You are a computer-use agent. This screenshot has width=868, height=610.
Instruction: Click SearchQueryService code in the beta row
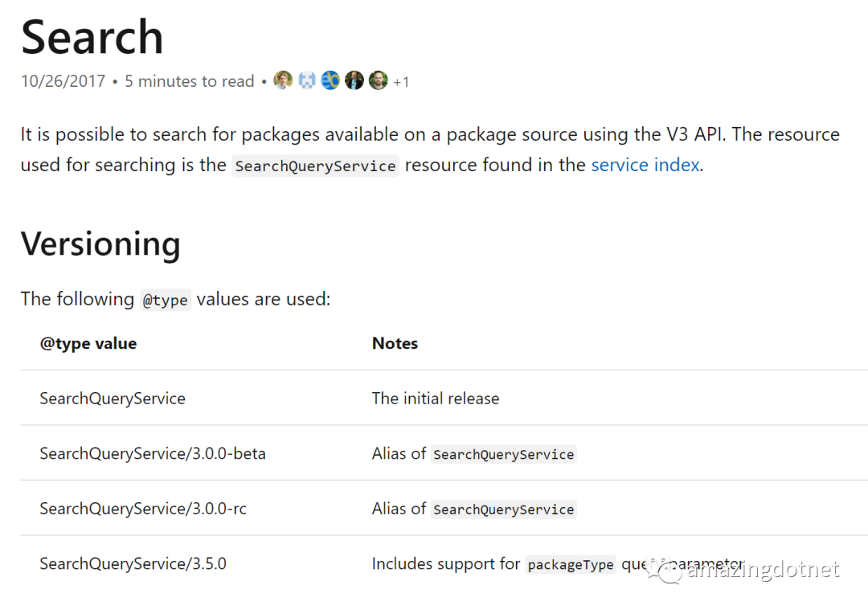click(x=504, y=454)
